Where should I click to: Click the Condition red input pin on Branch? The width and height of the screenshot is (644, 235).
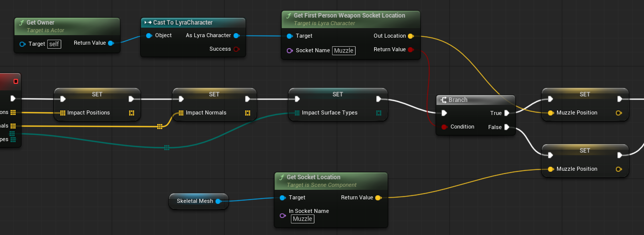point(444,127)
